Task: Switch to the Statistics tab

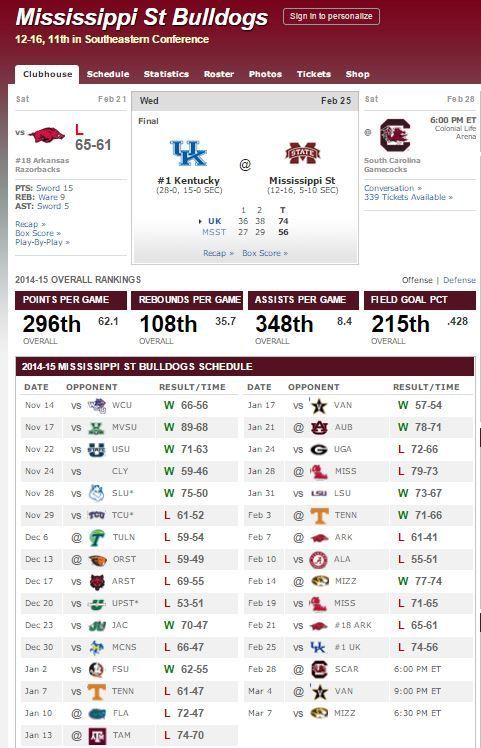Action: (166, 74)
